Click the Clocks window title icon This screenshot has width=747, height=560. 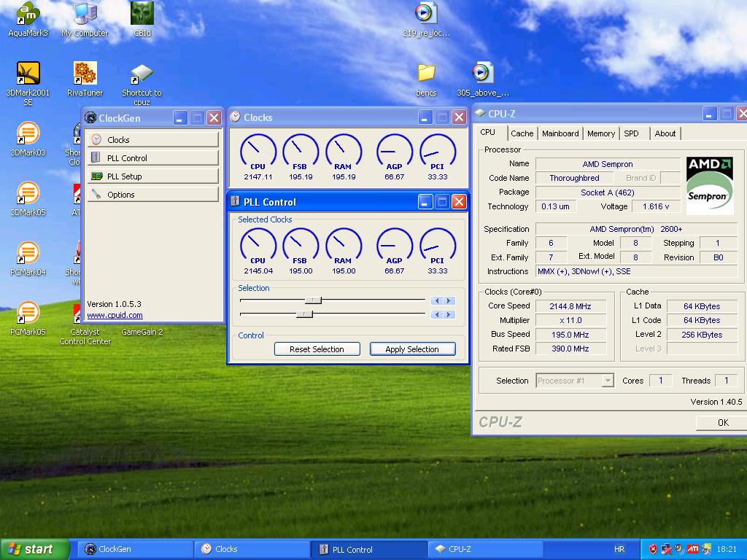click(x=235, y=117)
